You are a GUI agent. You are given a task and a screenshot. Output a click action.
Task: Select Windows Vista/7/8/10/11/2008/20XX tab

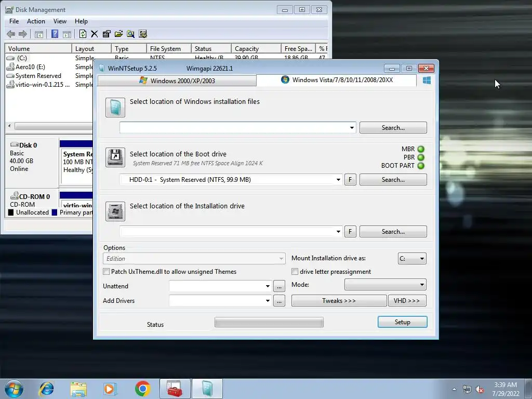coord(337,80)
